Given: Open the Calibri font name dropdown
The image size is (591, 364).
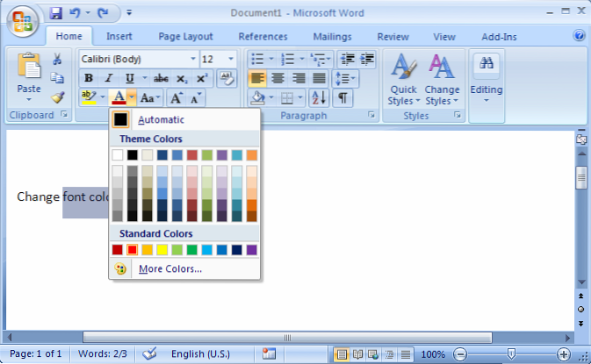Looking at the screenshot, I should (192, 59).
